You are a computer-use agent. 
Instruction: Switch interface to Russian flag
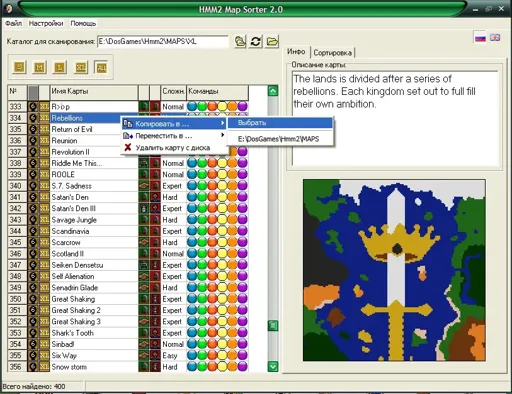point(480,38)
